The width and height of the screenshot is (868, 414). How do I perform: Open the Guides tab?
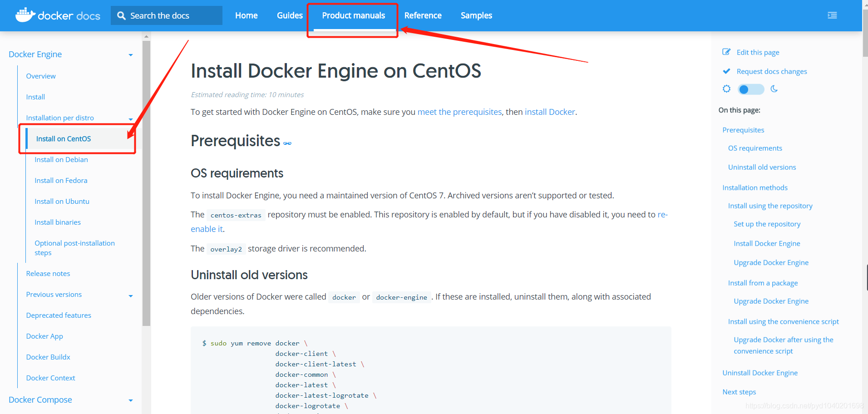pyautogui.click(x=290, y=15)
